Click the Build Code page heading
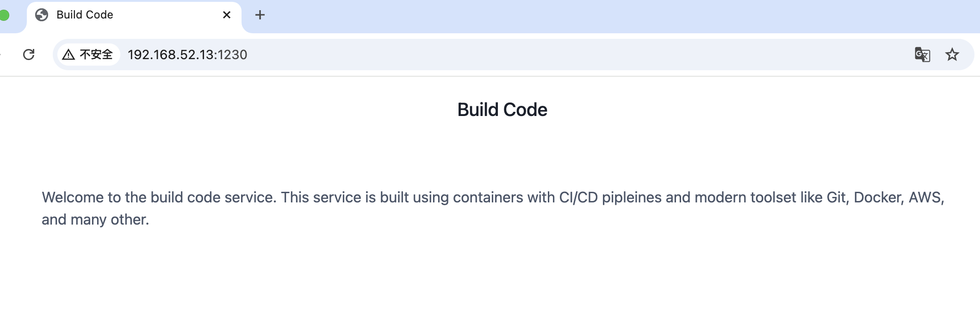This screenshot has height=317, width=980. (x=502, y=110)
